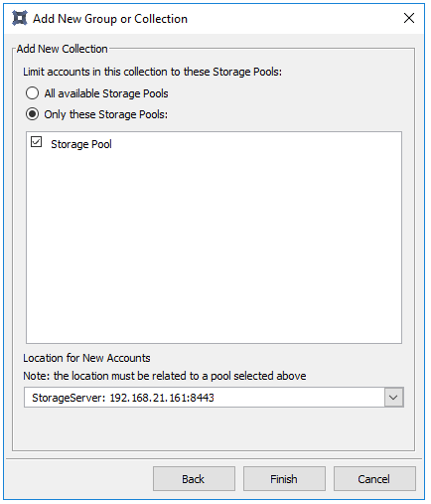Select the All available Storage Pools radio button

32,93
